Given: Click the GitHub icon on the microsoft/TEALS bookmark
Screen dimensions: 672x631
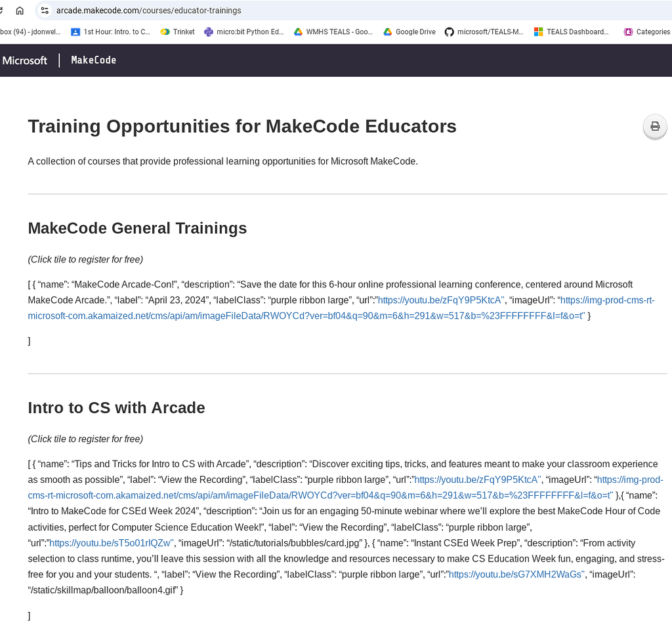Looking at the screenshot, I should coord(449,31).
